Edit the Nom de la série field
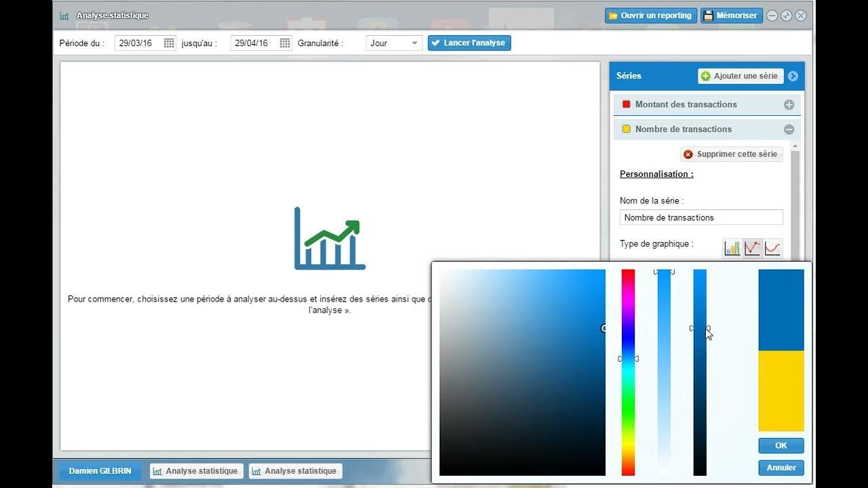Viewport: 868px width, 488px height. coord(701,218)
